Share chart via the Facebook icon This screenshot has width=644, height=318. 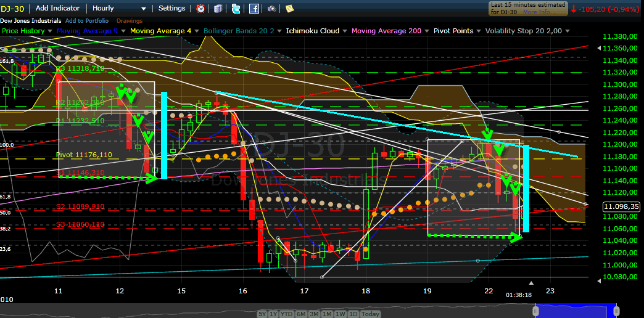pyautogui.click(x=254, y=8)
